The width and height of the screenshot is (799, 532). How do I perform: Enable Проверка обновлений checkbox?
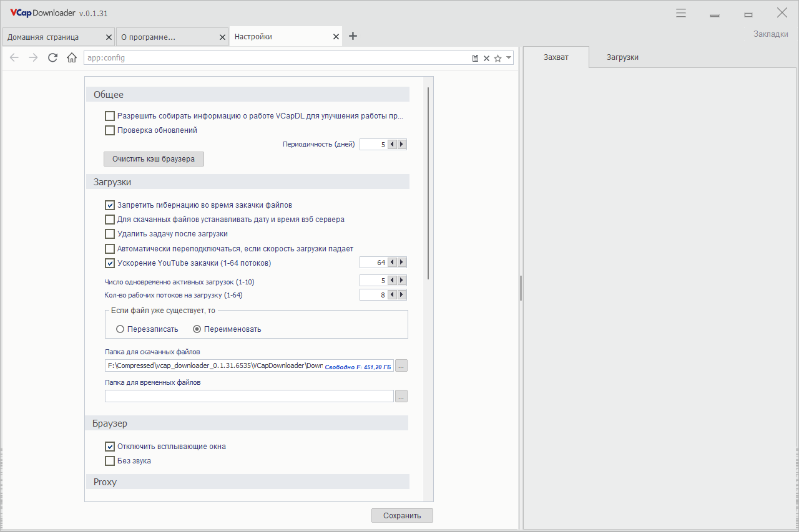[x=110, y=130]
